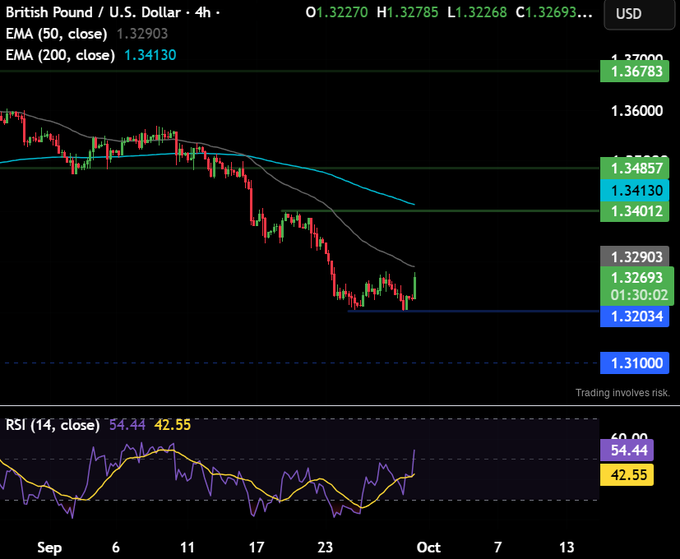Click the gray 1.32903 EMA price label
This screenshot has height=559, width=680.
tap(634, 257)
